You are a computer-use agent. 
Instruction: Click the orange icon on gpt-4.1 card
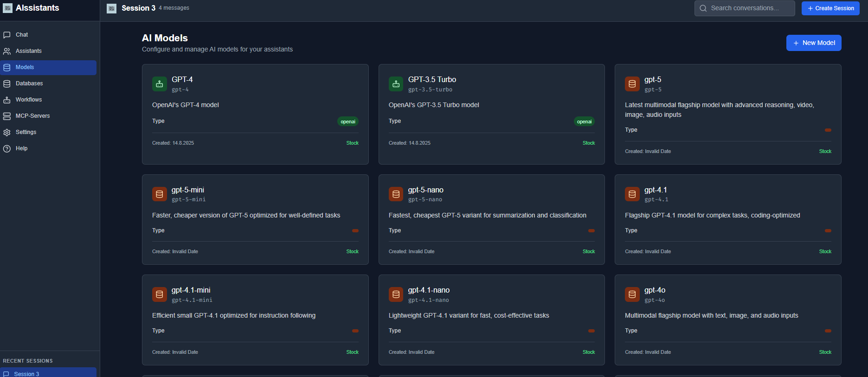tap(632, 194)
